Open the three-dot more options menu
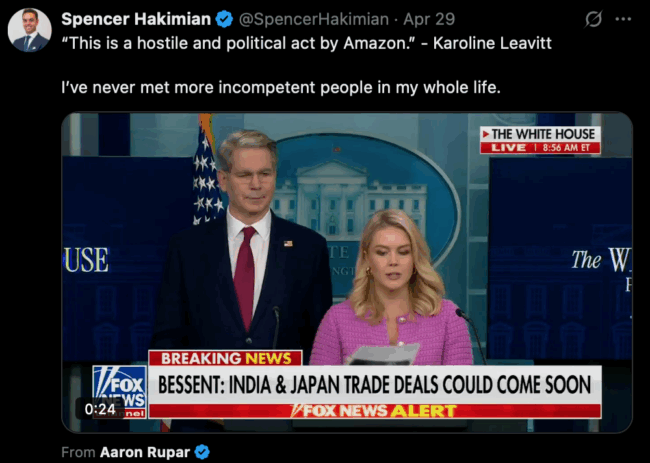650x463 pixels. tap(623, 19)
